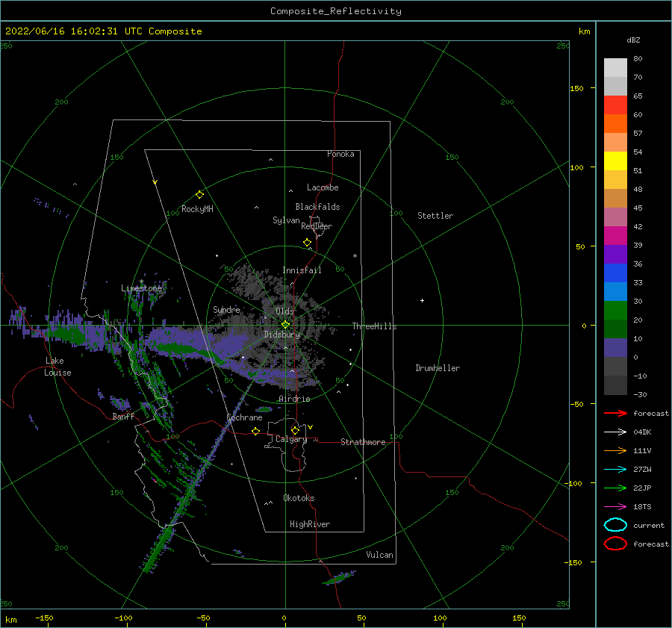Click the magenta 39-42 dBZ color swatch
Screen dimensions: 672x628
615,235
